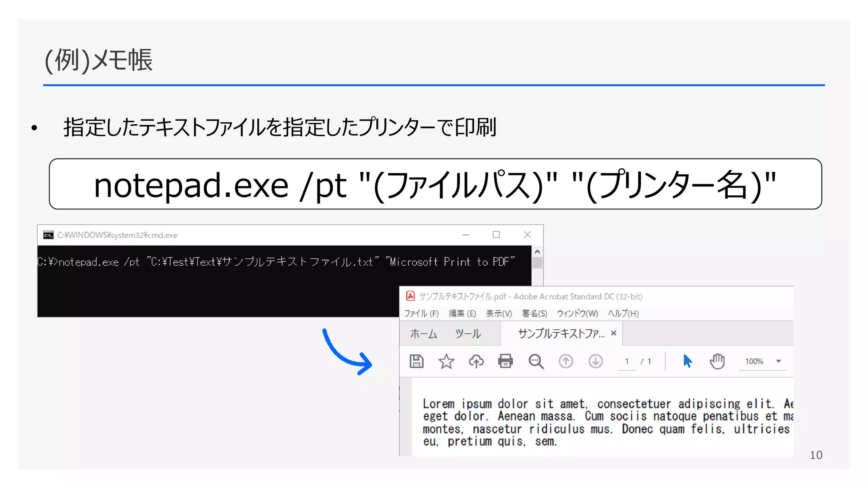Click the page number field showing 1

click(627, 361)
